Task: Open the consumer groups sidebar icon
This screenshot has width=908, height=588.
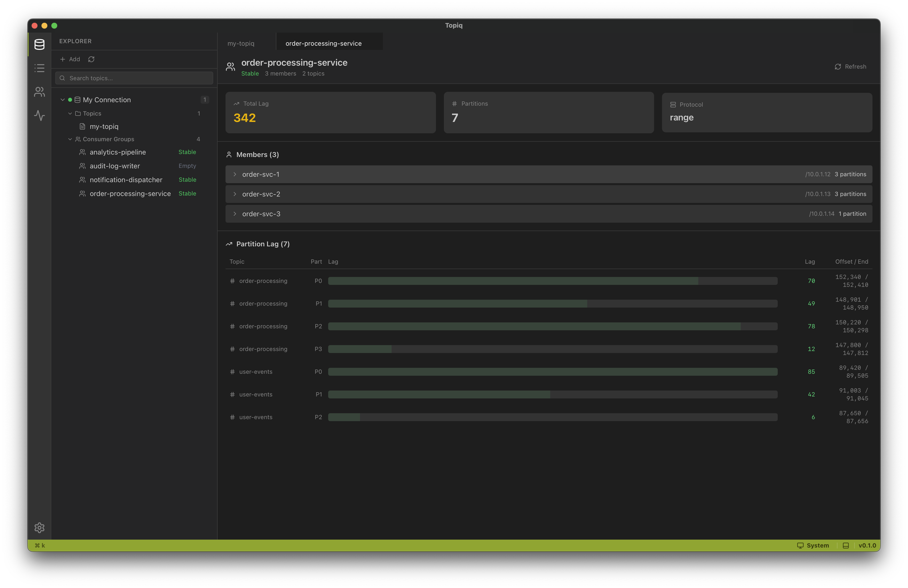Action: click(x=39, y=92)
